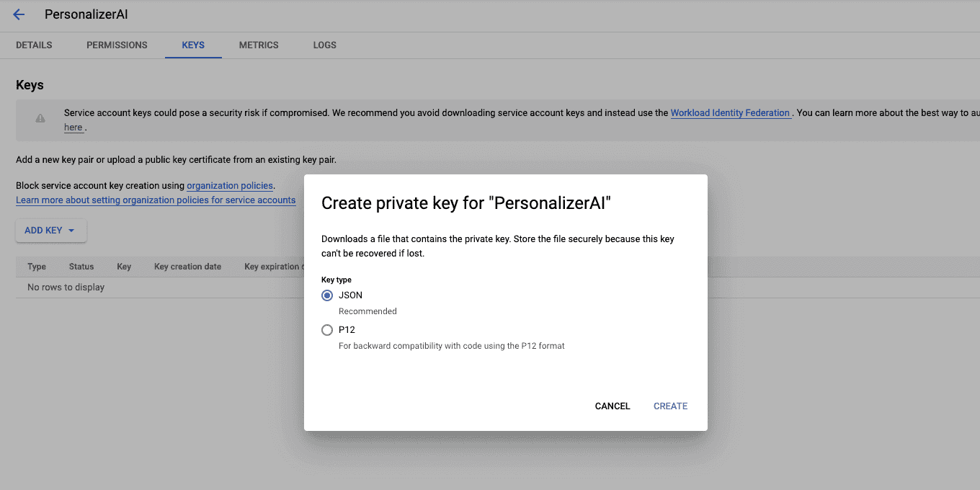Viewport: 980px width, 490px height.
Task: Click the here link in the warning
Action: tap(73, 127)
